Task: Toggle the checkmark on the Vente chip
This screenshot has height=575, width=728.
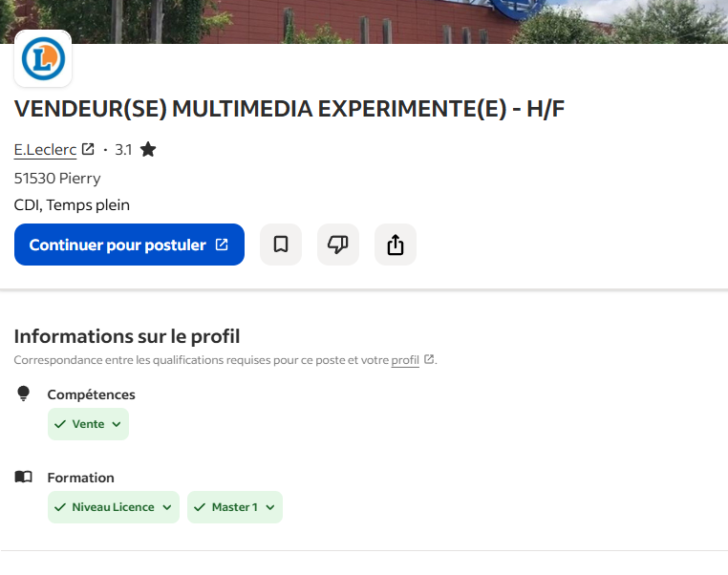Action: (61, 424)
